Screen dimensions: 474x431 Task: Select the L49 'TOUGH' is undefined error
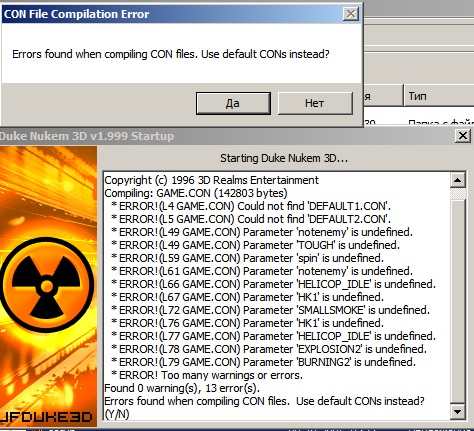pos(255,245)
